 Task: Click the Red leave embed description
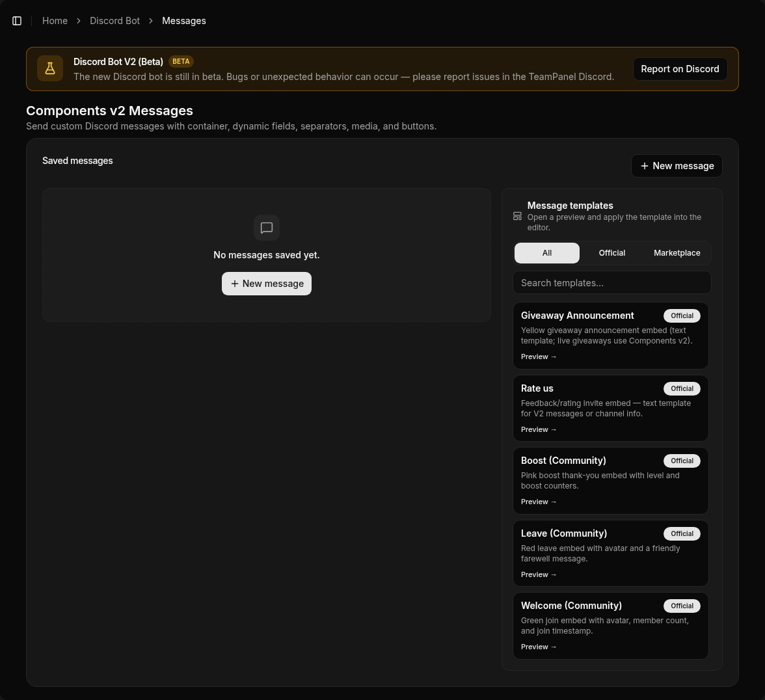(x=600, y=553)
